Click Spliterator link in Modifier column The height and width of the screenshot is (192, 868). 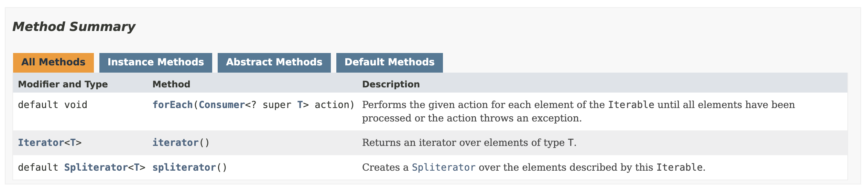tap(96, 168)
